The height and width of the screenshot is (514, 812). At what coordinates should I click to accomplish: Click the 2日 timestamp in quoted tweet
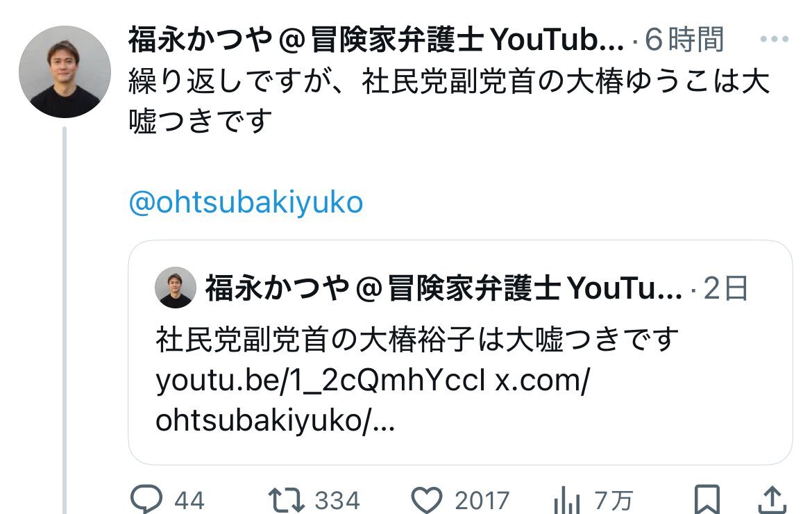coord(726,288)
